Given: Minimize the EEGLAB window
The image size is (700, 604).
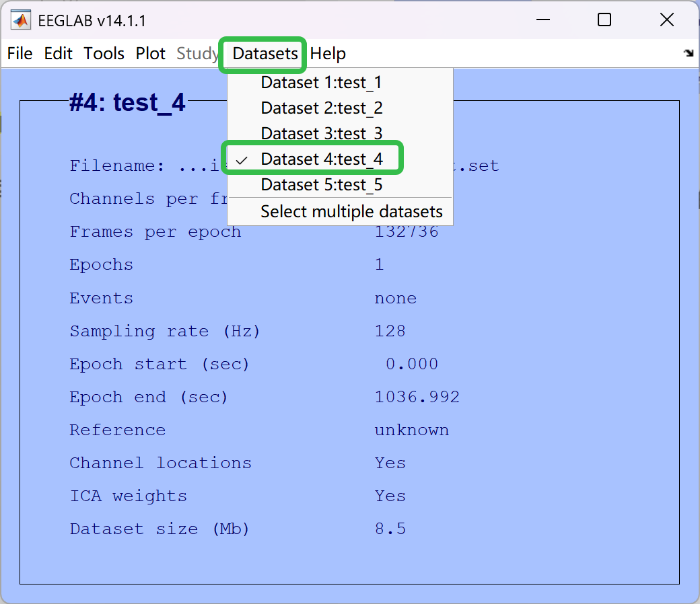Looking at the screenshot, I should 543,20.
